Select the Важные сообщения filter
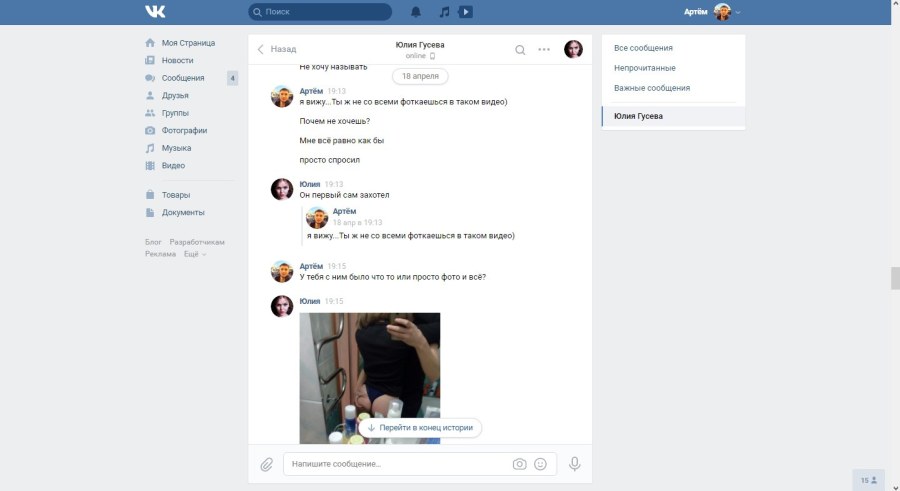This screenshot has width=900, height=491. click(652, 88)
